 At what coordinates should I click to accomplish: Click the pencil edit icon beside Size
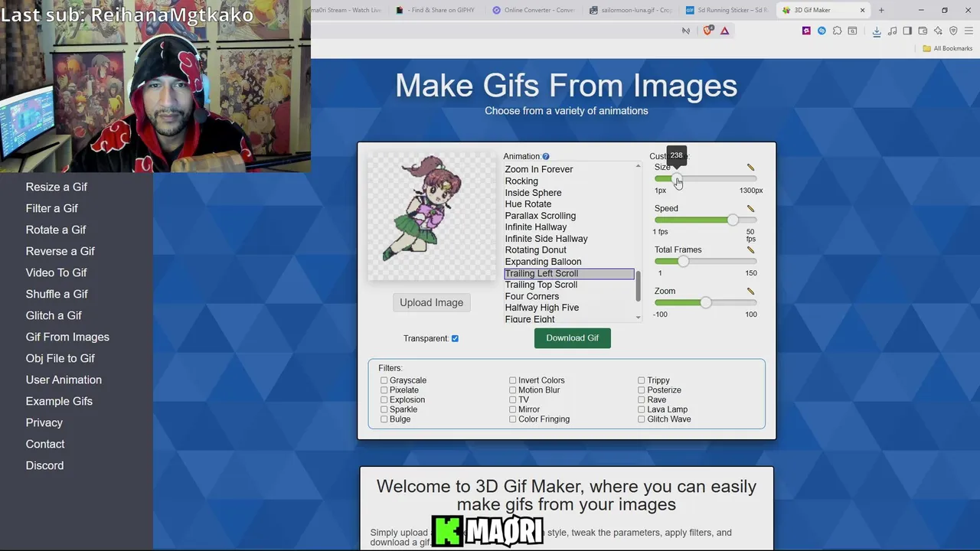click(x=750, y=168)
